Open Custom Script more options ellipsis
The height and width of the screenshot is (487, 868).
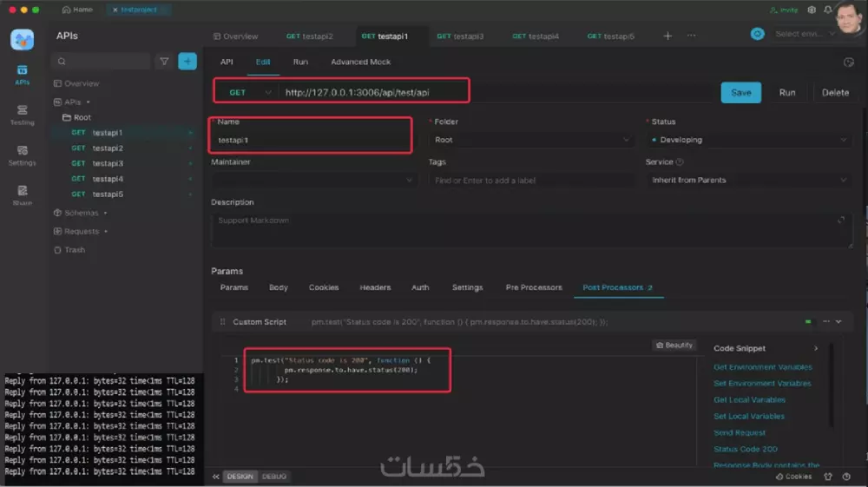point(826,321)
